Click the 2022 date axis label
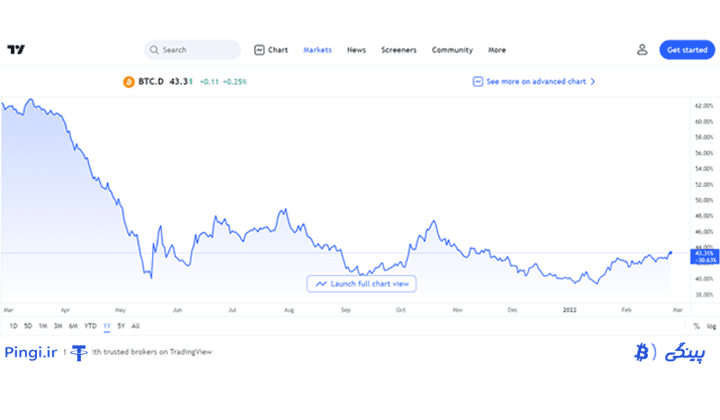 [x=569, y=310]
